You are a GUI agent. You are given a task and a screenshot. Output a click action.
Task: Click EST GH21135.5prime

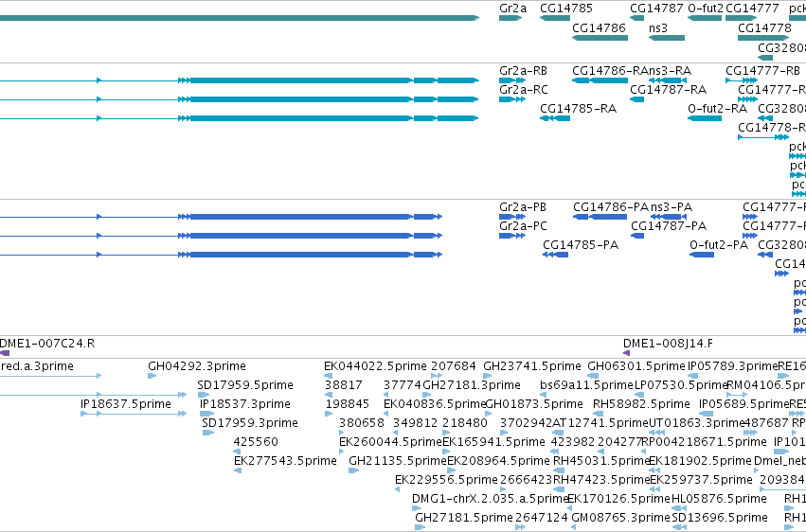pyautogui.click(x=398, y=461)
